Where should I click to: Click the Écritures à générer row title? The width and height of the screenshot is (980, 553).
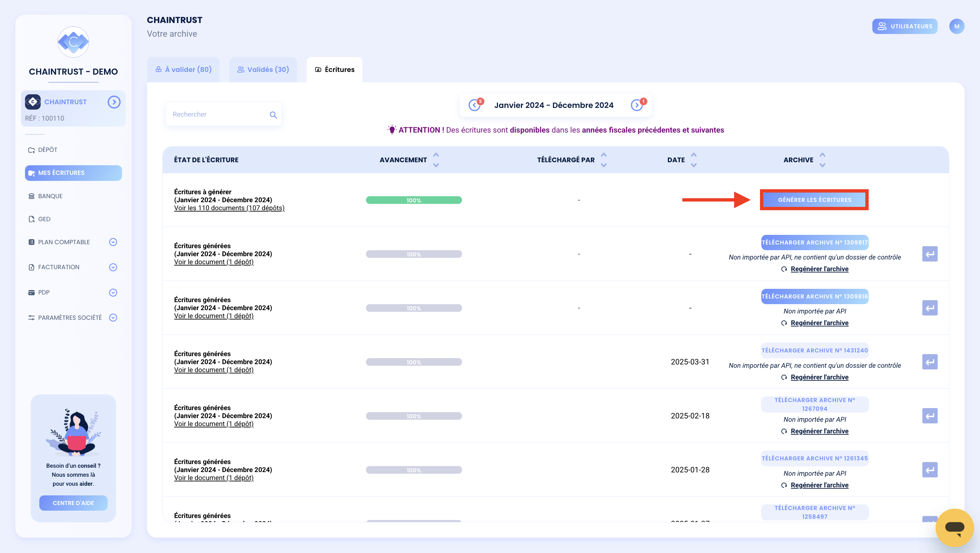pyautogui.click(x=203, y=192)
